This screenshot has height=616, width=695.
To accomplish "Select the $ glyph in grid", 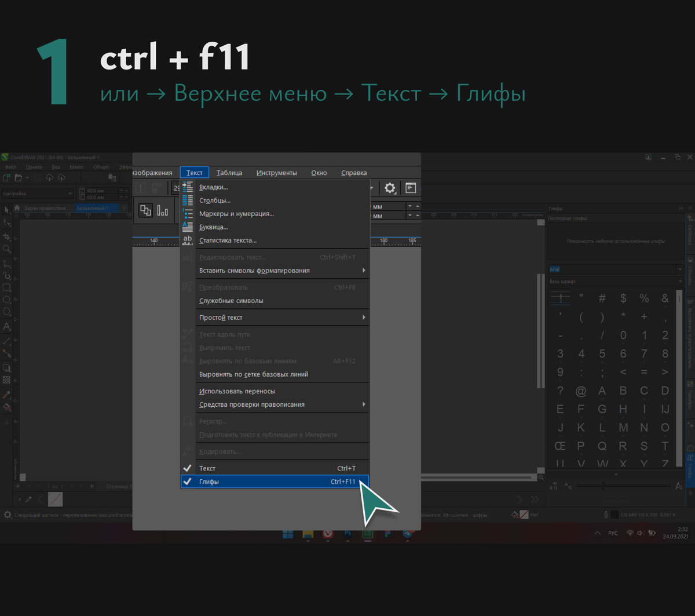I will tap(623, 298).
